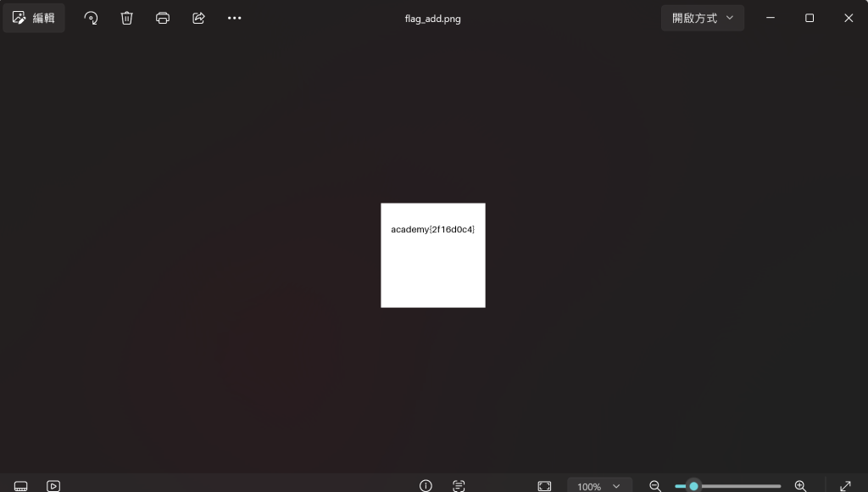Screen dimensions: 868x492
Task: Open the 編輯 image editor
Action: (34, 18)
